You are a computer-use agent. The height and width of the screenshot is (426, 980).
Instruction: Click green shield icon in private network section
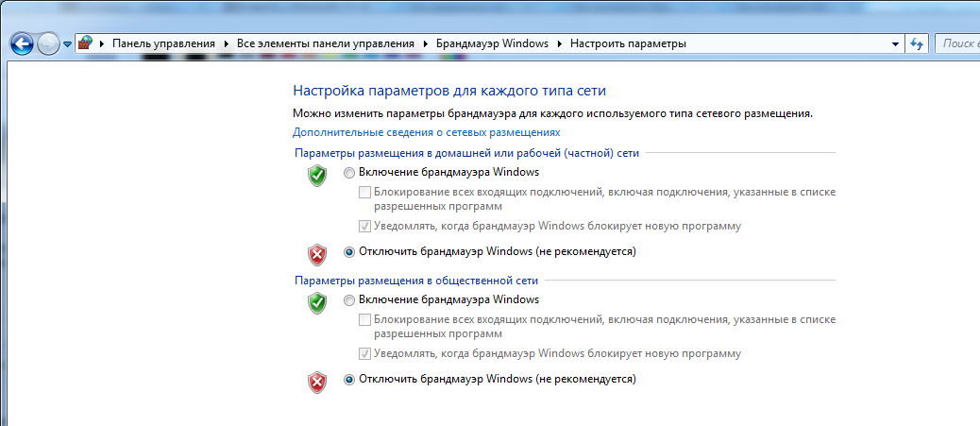317,176
